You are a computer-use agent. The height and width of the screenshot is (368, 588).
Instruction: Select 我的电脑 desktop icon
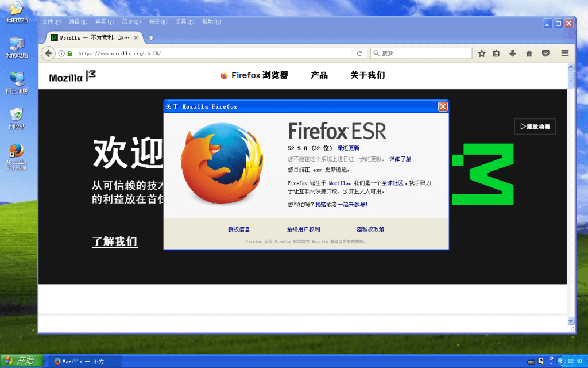pyautogui.click(x=17, y=48)
